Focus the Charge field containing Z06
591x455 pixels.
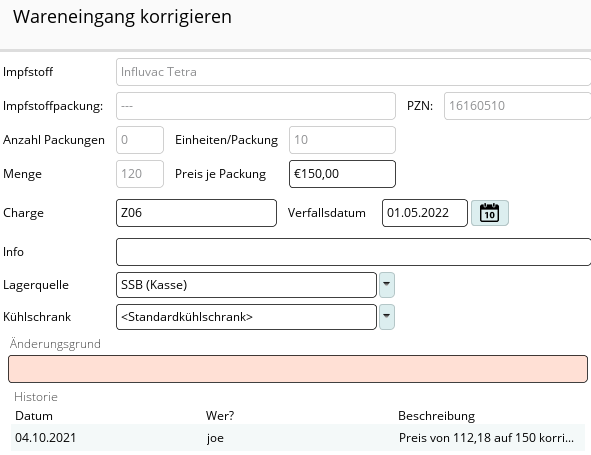(196, 213)
